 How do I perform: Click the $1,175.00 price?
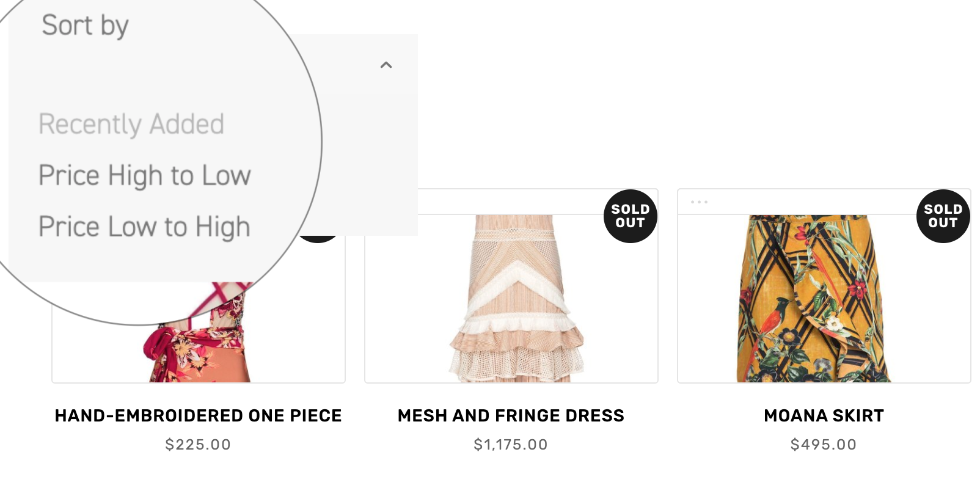(511, 445)
